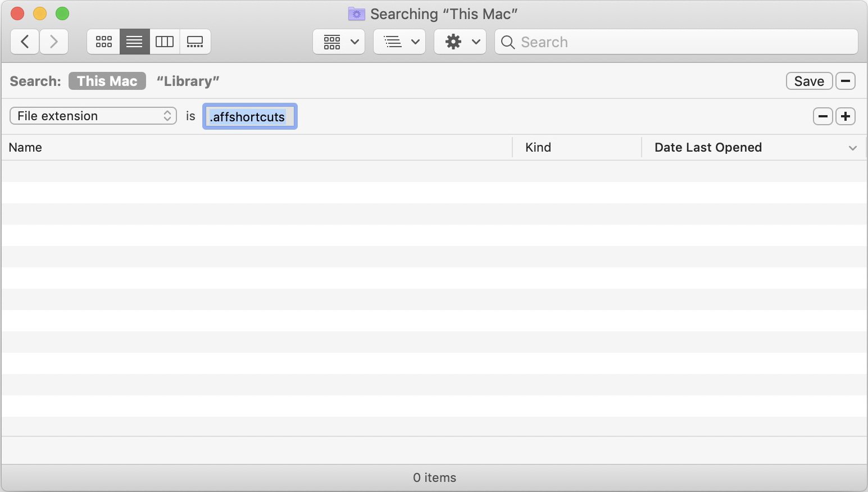
Task: Switch to column view
Action: [x=164, y=42]
